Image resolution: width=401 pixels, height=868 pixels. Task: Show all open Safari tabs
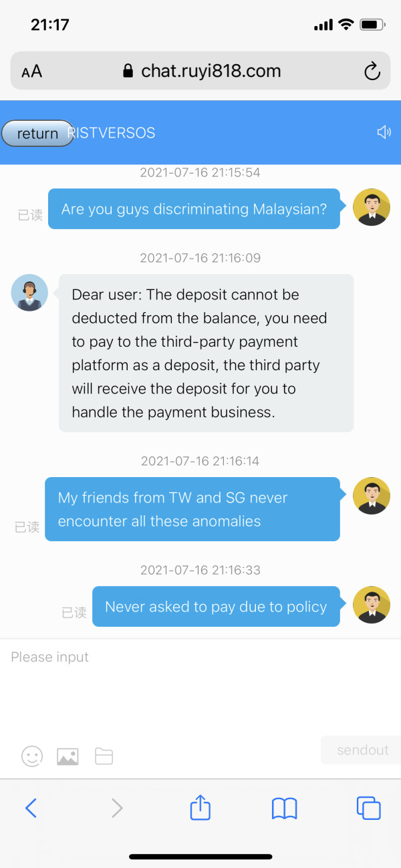[368, 809]
